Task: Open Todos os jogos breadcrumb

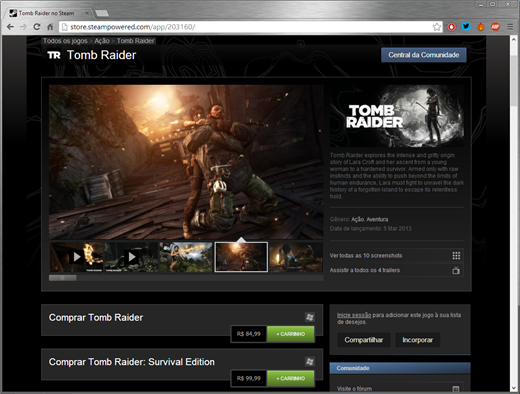Action: click(x=65, y=41)
